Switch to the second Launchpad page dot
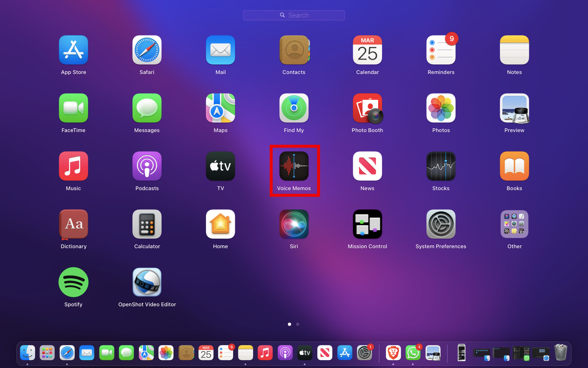 [298, 324]
